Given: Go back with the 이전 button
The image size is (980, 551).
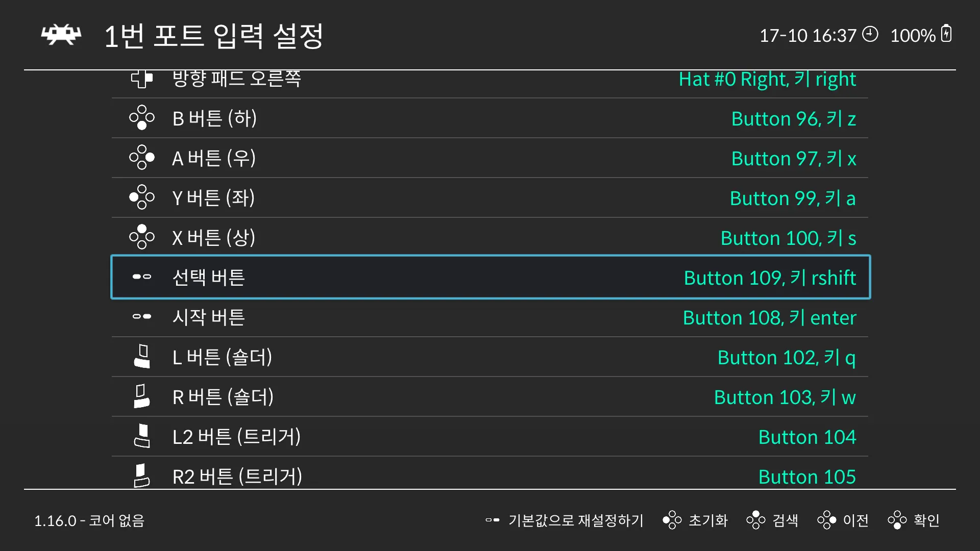Looking at the screenshot, I should coord(843,520).
